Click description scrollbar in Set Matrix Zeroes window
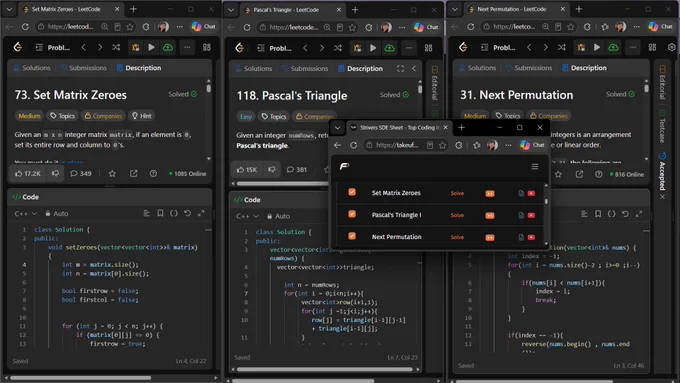The height and width of the screenshot is (383, 680). (x=209, y=88)
